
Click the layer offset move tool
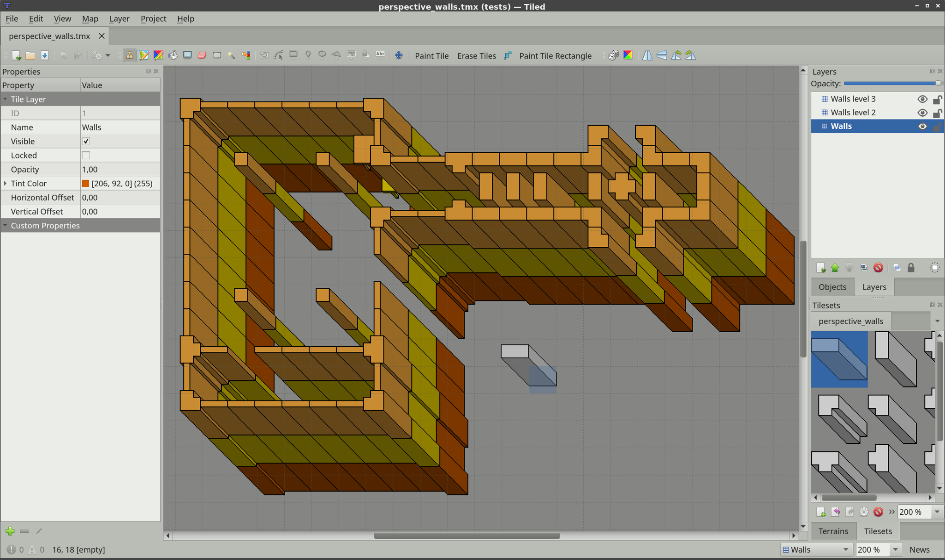399,55
